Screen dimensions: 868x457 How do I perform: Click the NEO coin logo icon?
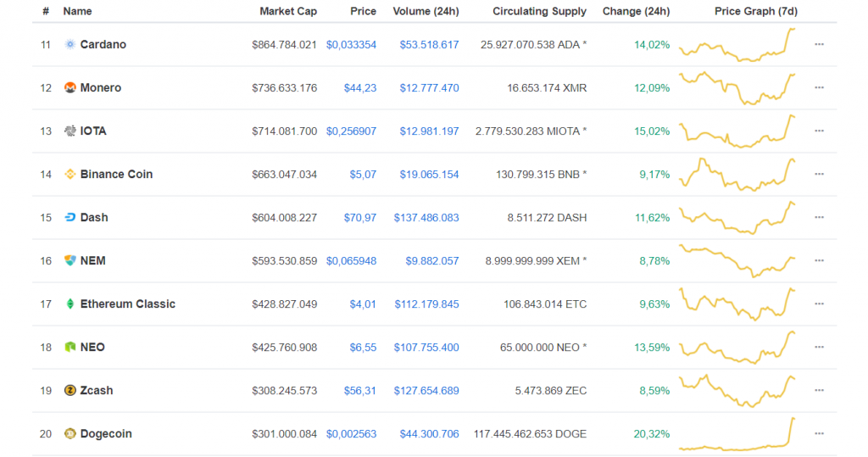coord(70,347)
